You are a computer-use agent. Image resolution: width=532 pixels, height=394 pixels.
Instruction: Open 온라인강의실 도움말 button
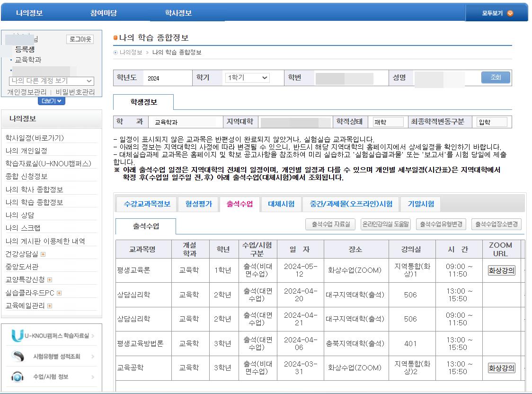tap(385, 224)
